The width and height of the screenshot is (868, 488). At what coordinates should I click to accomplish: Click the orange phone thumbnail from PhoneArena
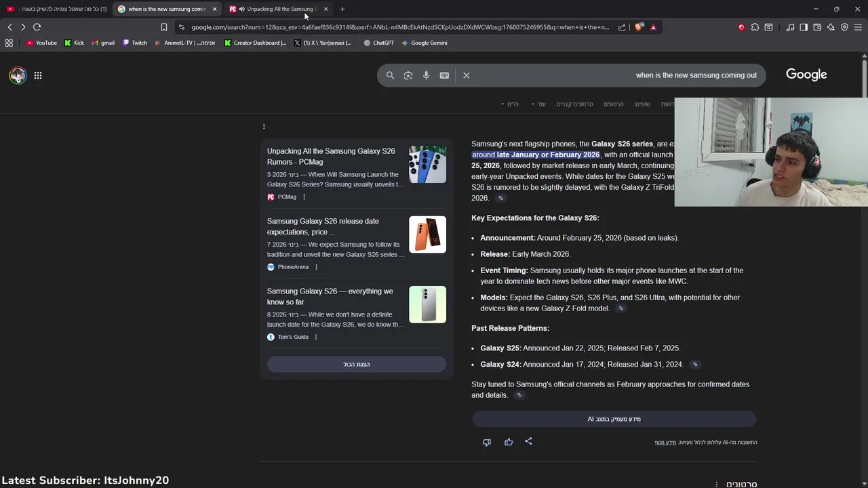427,235
